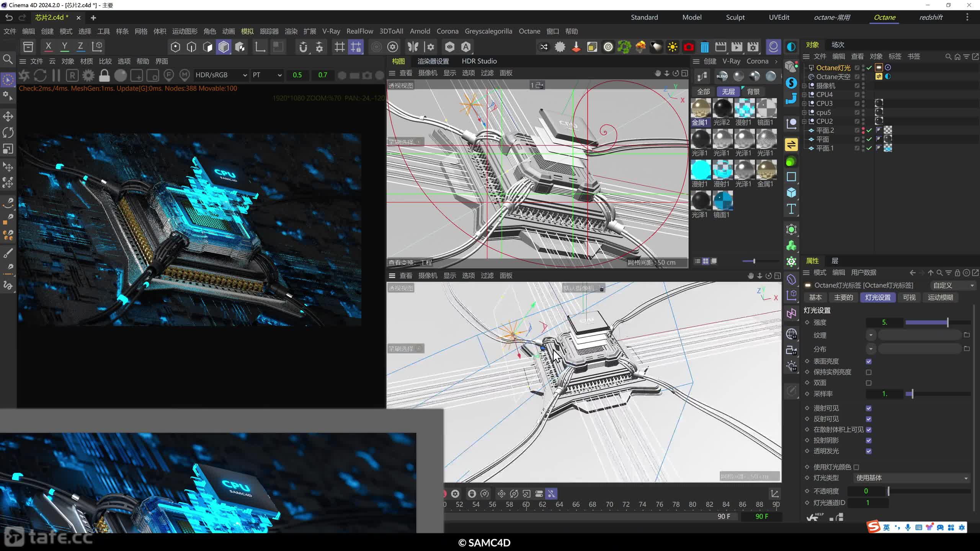Toggle the 在散射体积上可见 checkbox

(869, 430)
